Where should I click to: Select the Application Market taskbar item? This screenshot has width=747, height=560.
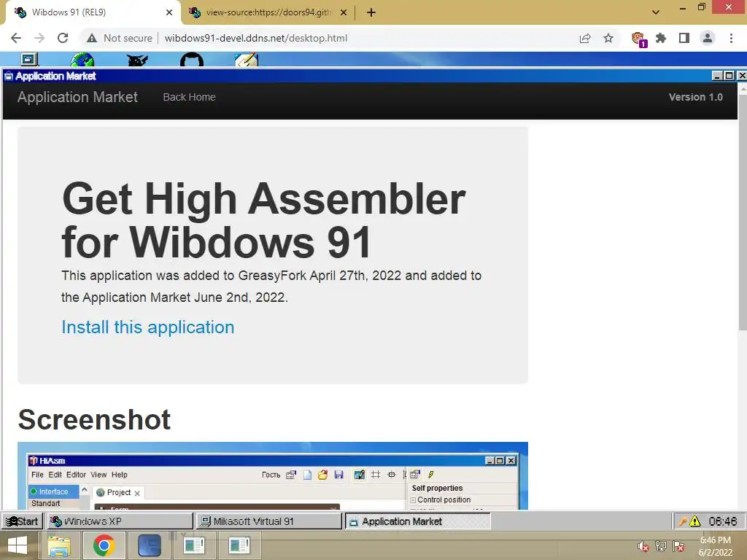418,521
